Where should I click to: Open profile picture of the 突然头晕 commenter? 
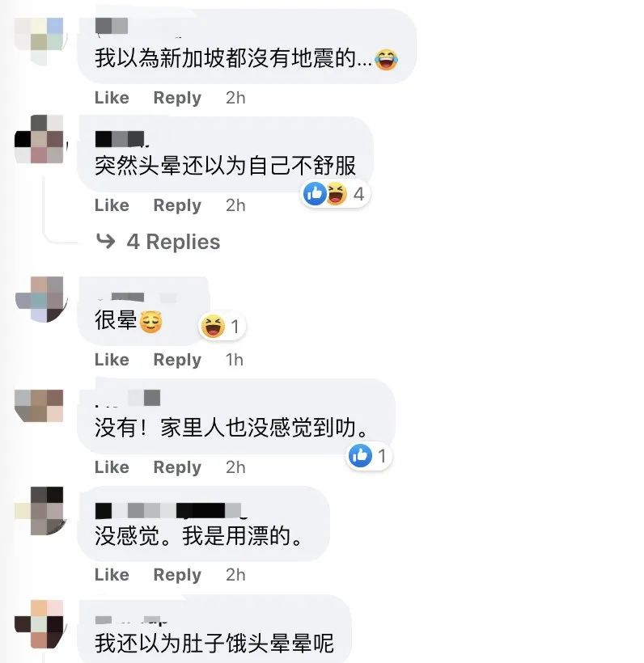coord(40,139)
